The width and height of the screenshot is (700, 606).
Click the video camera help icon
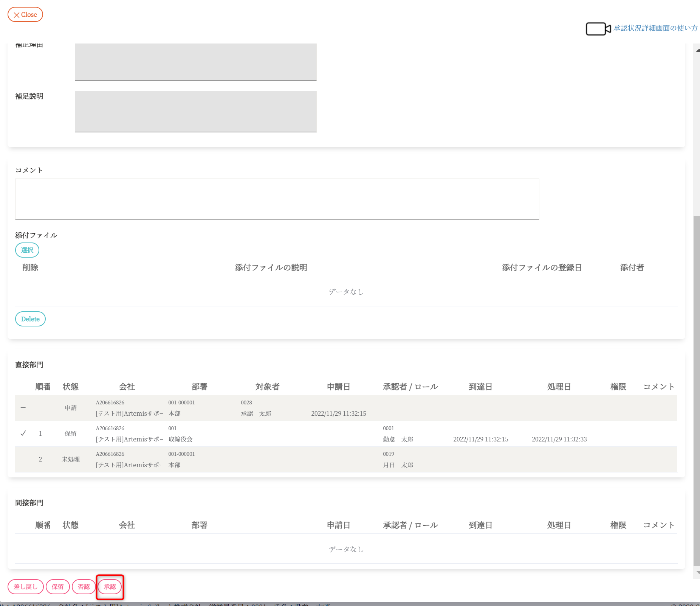tap(598, 29)
